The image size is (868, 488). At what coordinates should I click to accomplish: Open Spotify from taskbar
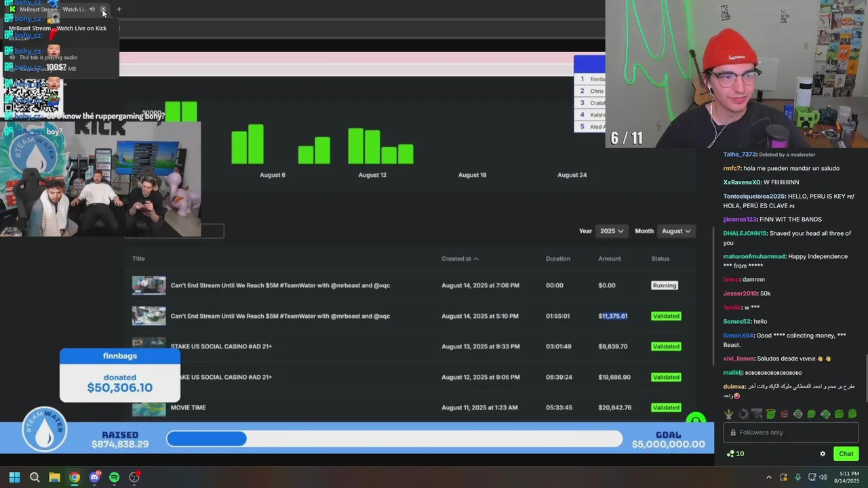tap(115, 477)
